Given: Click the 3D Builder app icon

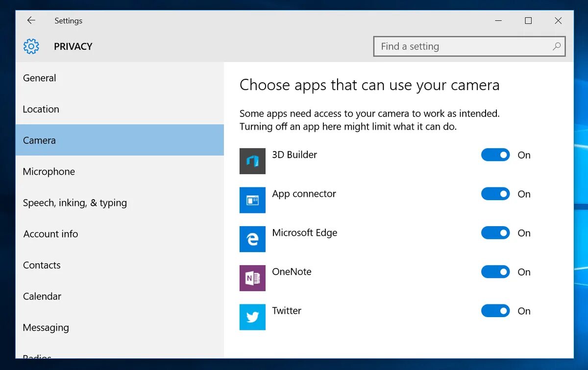Looking at the screenshot, I should point(252,161).
